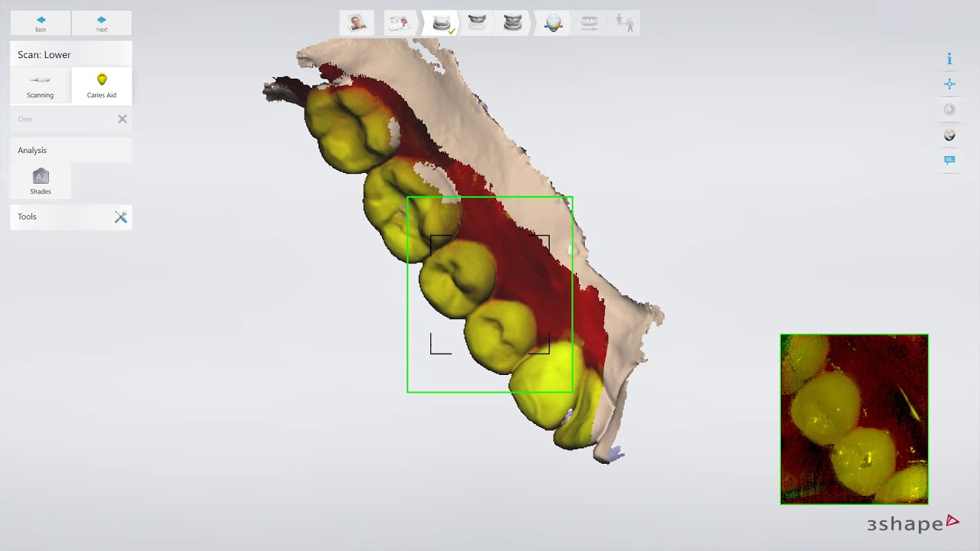
Task: Open the patient communication step
Action: tap(626, 24)
